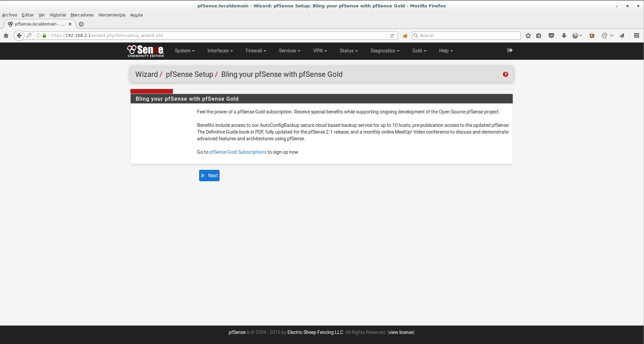
Task: Expand the Services dropdown menu
Action: click(289, 51)
